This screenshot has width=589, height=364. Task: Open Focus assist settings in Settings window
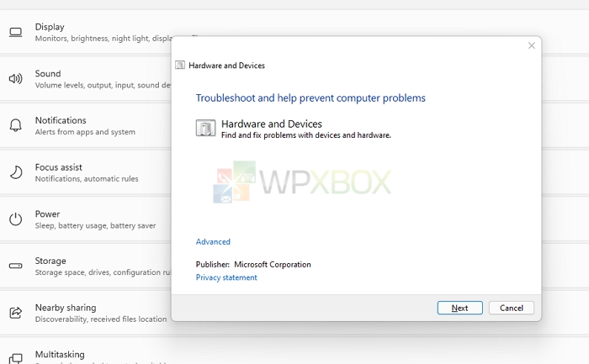point(86,172)
